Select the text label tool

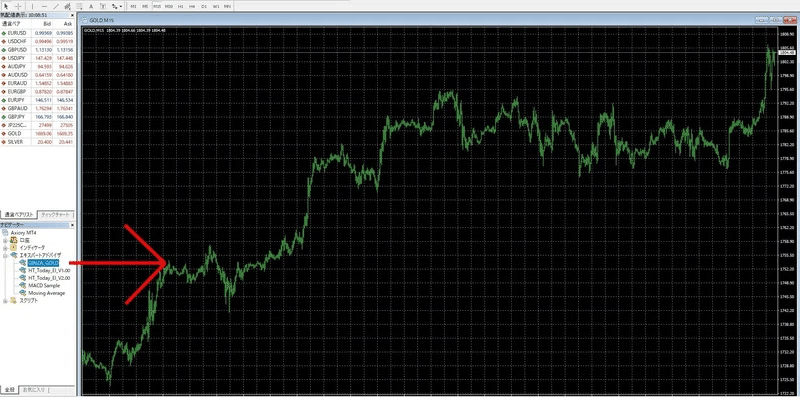pos(103,6)
